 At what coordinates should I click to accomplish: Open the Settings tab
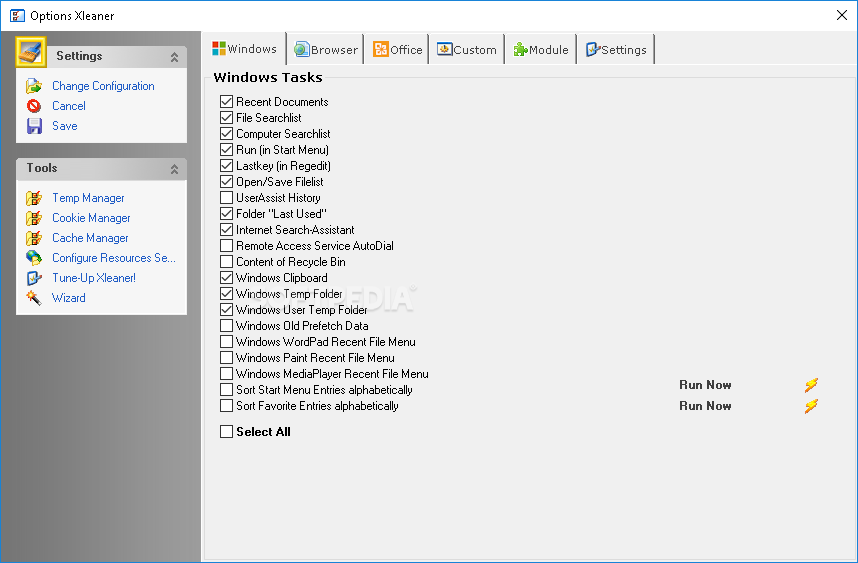coord(616,50)
